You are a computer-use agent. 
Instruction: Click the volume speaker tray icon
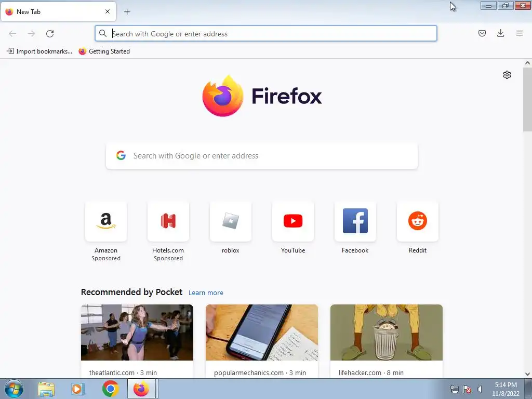[480, 389]
